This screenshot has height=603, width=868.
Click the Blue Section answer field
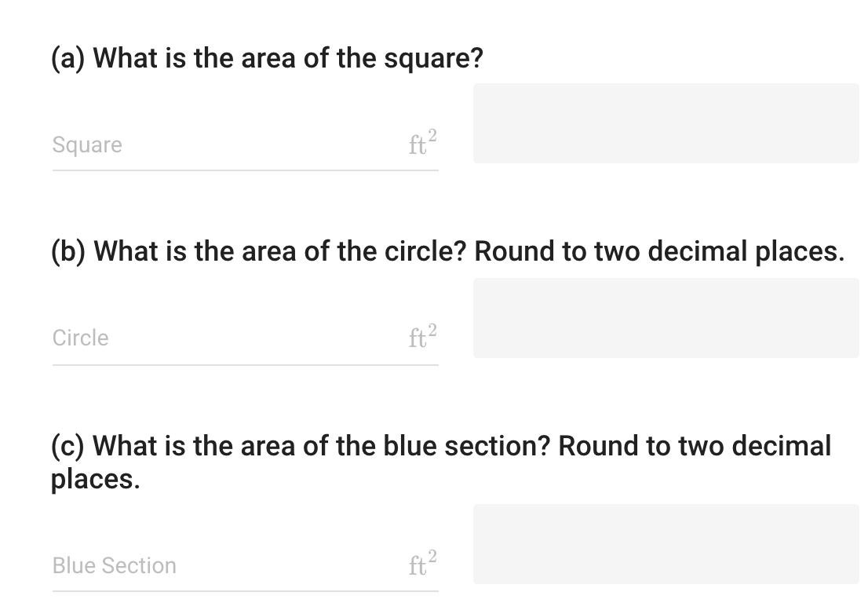pyautogui.click(x=235, y=570)
